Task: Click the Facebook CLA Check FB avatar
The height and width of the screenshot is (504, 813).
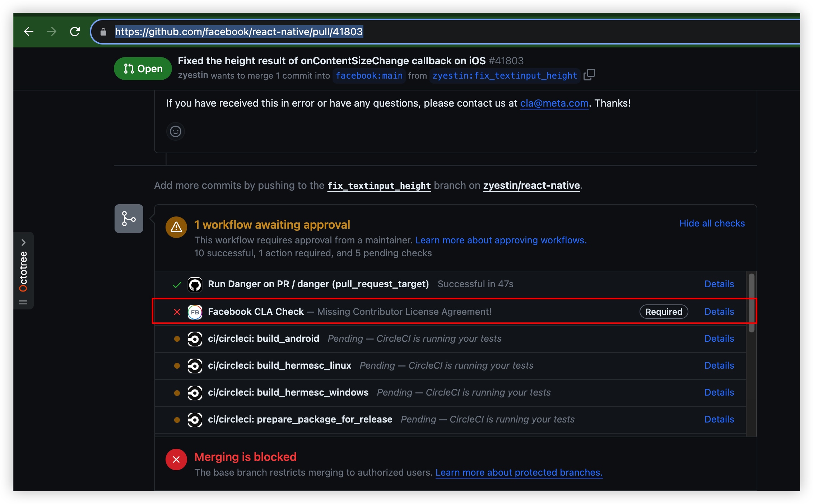Action: point(195,312)
